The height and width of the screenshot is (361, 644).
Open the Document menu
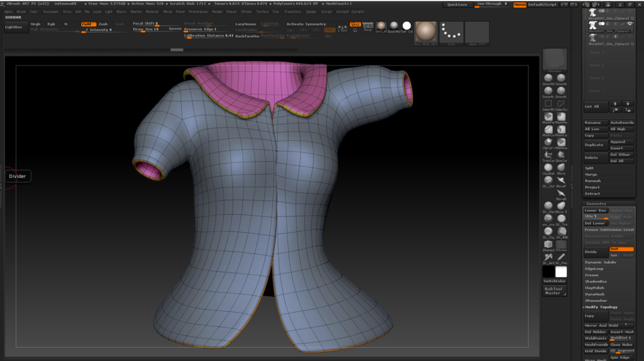tap(50, 12)
